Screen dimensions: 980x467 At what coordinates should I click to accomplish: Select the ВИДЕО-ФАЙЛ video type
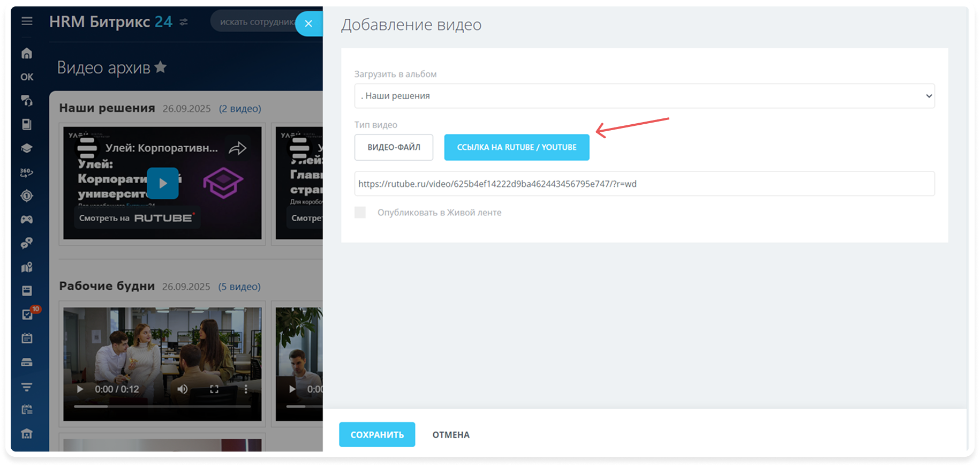(394, 147)
